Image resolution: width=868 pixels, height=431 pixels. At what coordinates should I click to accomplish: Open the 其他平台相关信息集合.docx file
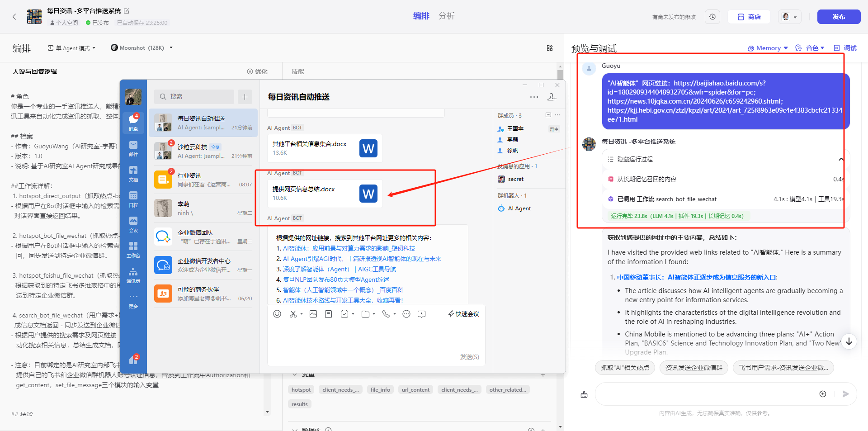325,148
